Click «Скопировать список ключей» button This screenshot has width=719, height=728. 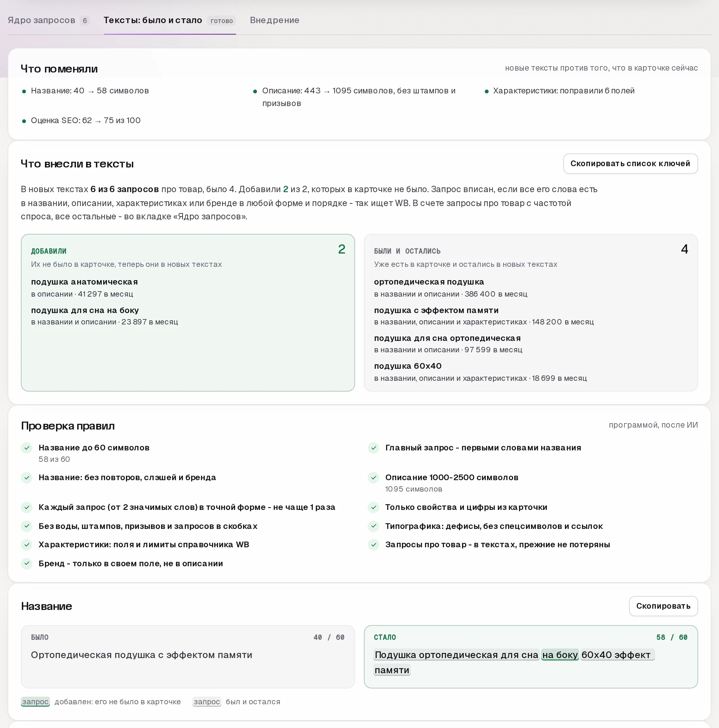point(630,164)
